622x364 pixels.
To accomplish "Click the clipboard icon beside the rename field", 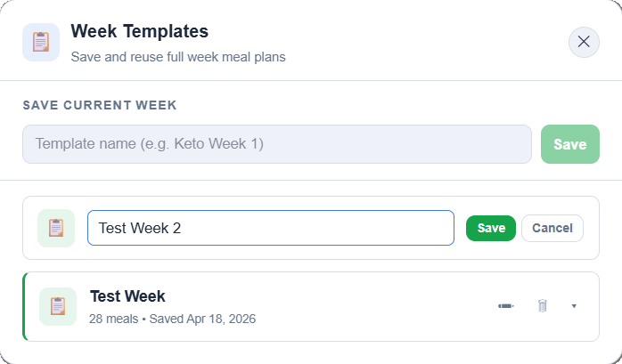I will [x=56, y=228].
